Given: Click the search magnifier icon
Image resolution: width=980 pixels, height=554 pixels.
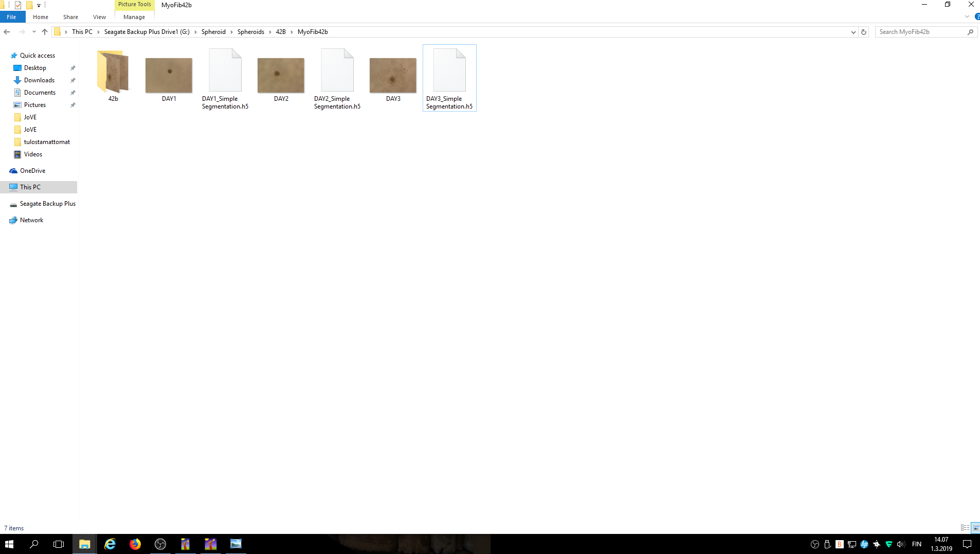Looking at the screenshot, I should pos(971,32).
